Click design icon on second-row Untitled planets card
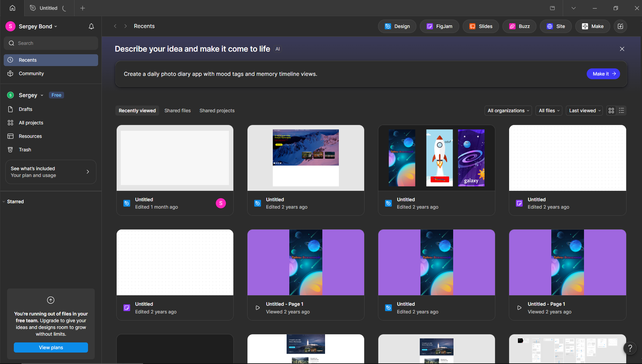The width and height of the screenshot is (642, 364). [388, 308]
